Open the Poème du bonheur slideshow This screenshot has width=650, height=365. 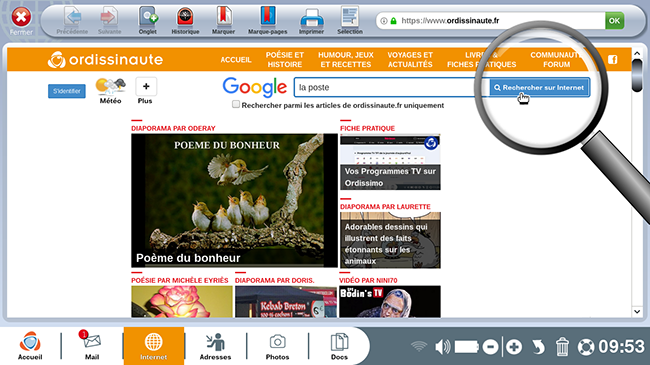tap(234, 200)
